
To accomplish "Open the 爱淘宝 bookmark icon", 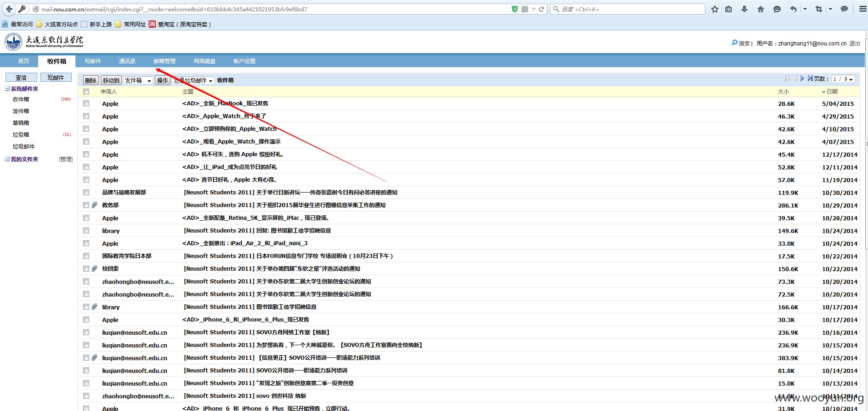I will (152, 24).
